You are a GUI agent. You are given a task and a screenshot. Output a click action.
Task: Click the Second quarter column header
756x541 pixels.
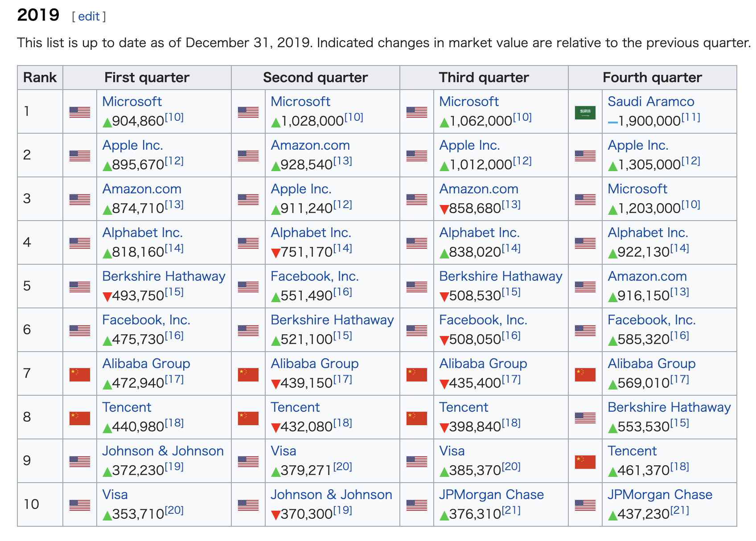(316, 78)
